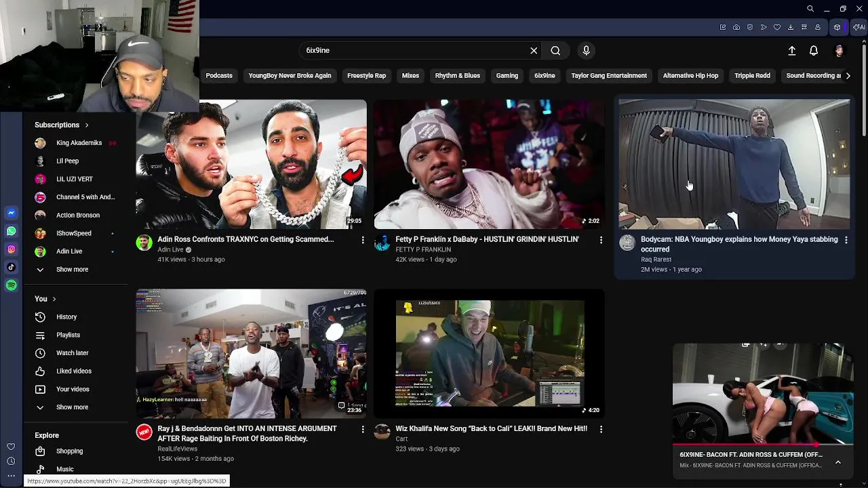Open the sidebar history clock icon

click(11, 462)
